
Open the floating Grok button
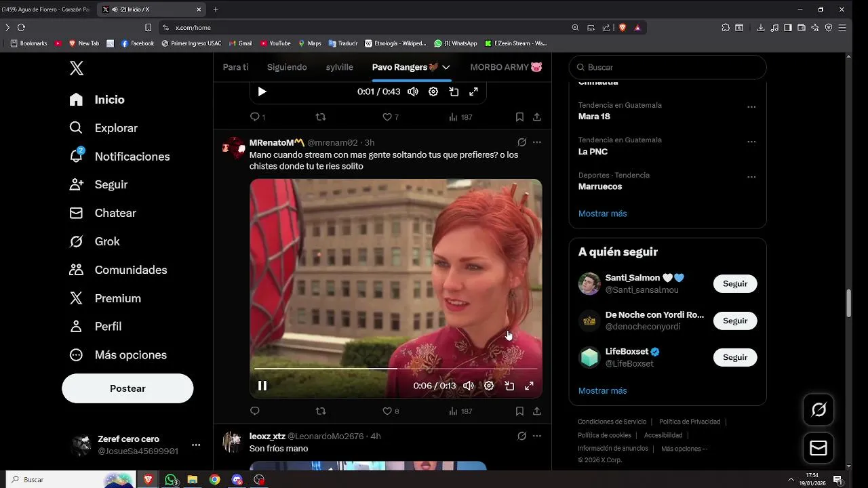[818, 409]
